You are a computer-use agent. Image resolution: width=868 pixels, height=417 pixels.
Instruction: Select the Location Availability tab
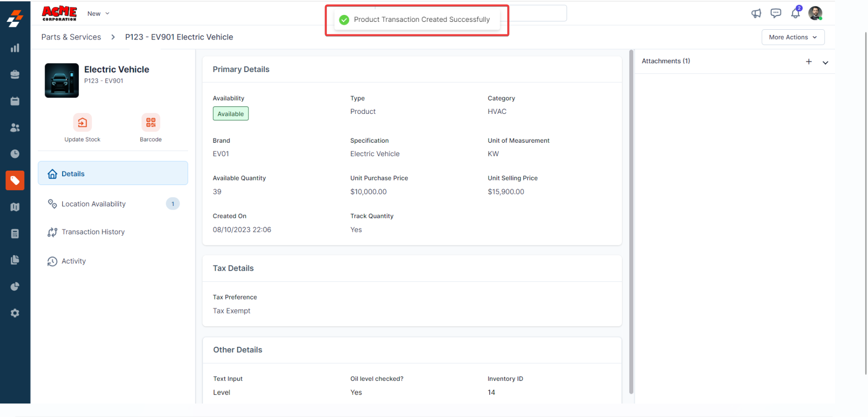(93, 204)
